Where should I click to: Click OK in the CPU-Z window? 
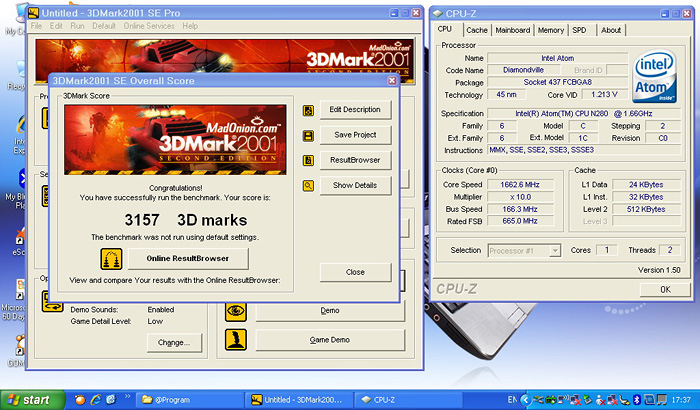665,289
